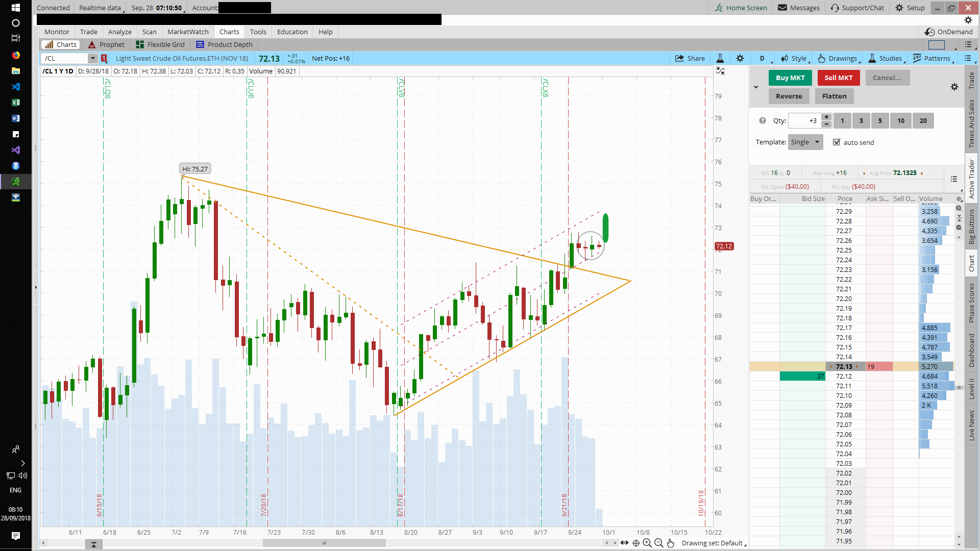Launch OnDemand mode
Screen dimensions: 980x551
[949, 32]
